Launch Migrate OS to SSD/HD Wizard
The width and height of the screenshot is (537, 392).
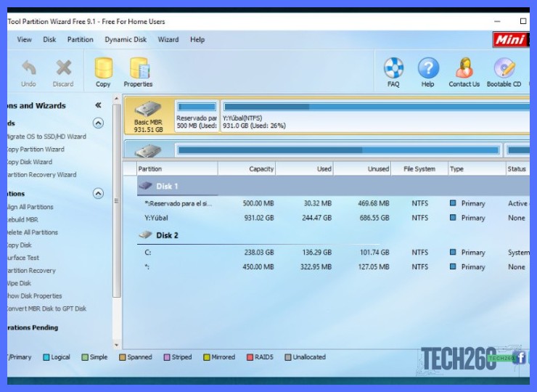click(47, 136)
